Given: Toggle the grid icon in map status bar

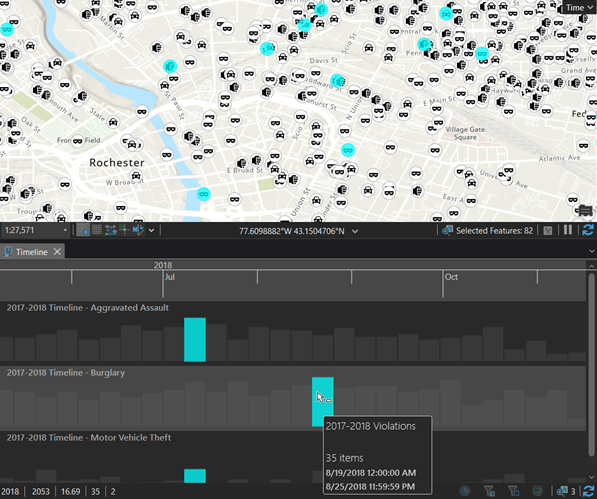Looking at the screenshot, I should click(97, 230).
